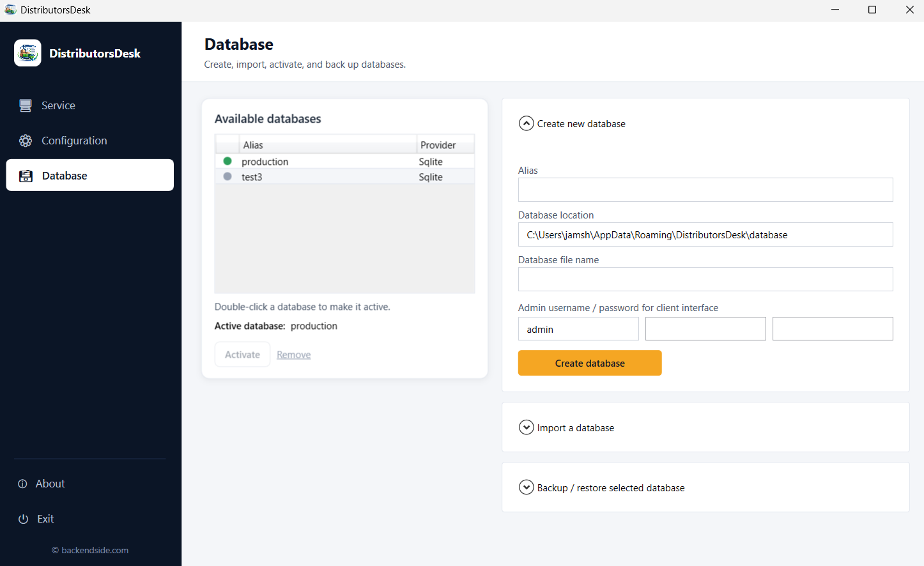Click the Service monitor icon

tap(26, 105)
